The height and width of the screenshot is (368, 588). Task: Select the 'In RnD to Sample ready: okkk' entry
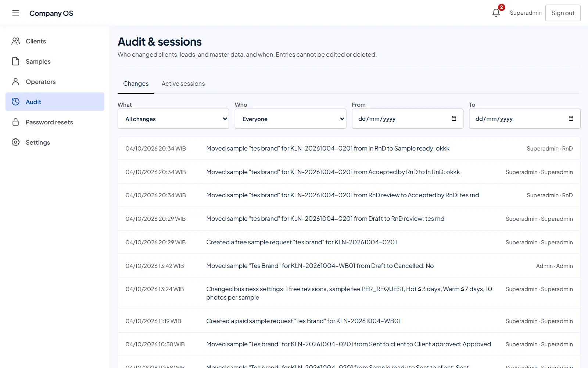(349, 148)
